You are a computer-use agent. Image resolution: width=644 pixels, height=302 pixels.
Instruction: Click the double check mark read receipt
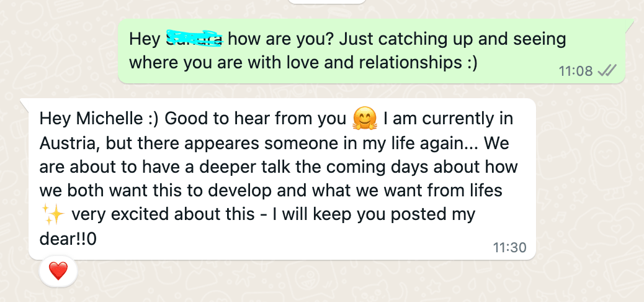(x=606, y=71)
